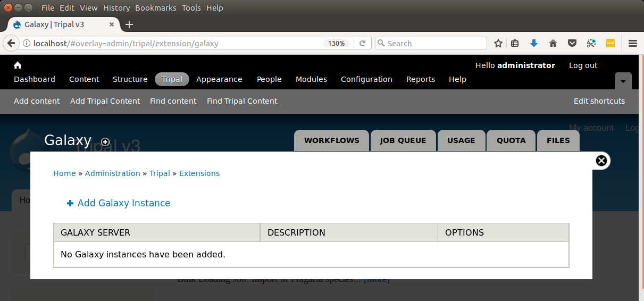The width and height of the screenshot is (644, 301).
Task: Follow the Administration breadcrumb link
Action: coord(113,173)
